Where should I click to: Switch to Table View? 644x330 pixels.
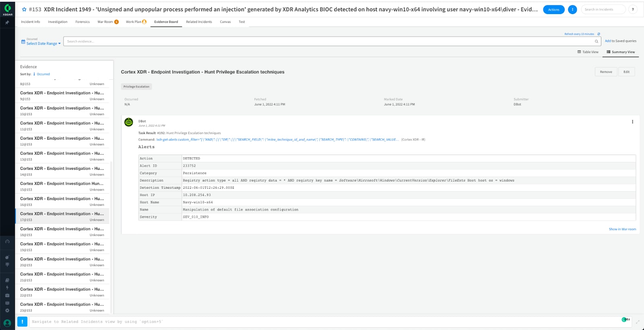[588, 52]
